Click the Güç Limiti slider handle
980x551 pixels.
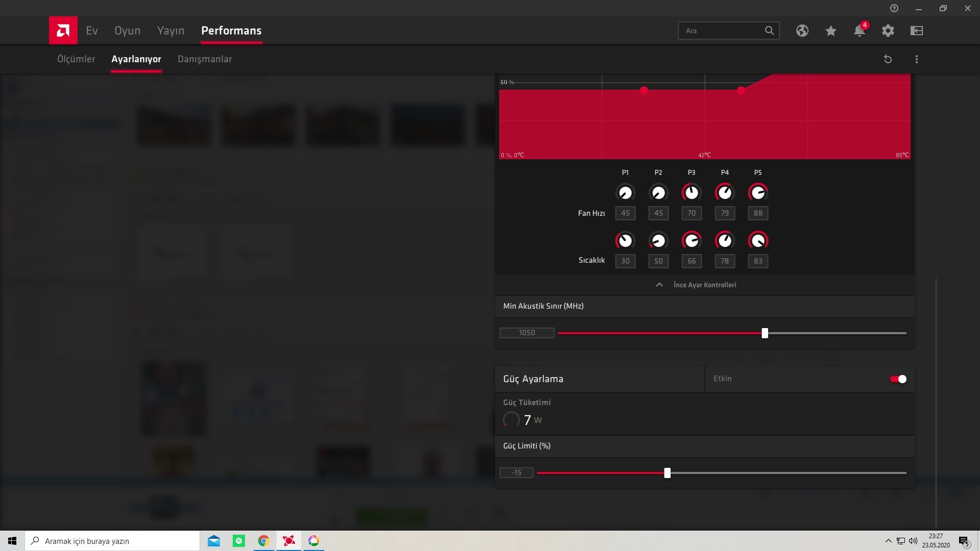pyautogui.click(x=667, y=473)
